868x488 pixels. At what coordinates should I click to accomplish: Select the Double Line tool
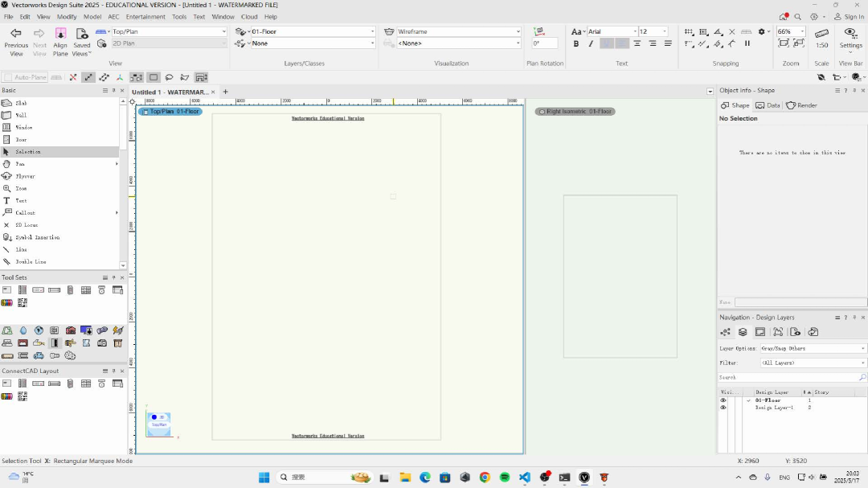(30, 262)
